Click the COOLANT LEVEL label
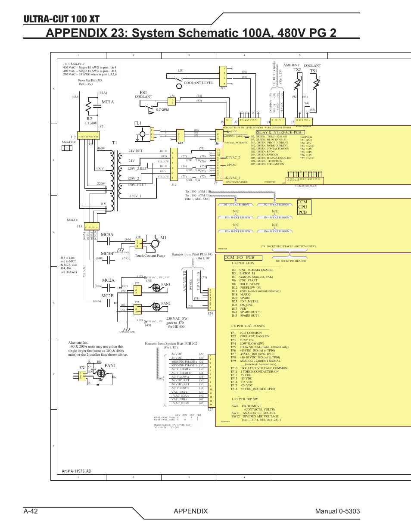Image resolution: width=411 pixels, height=532 pixels. click(199, 83)
